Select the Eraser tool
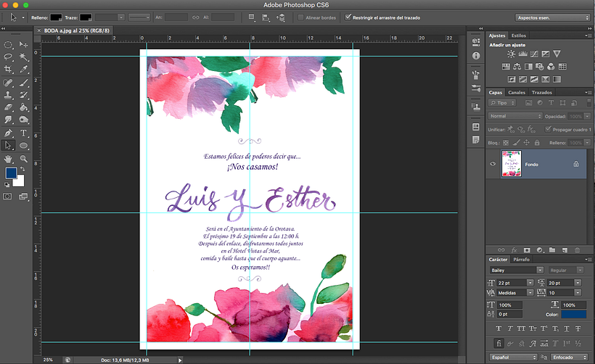This screenshot has height=364, width=595. click(x=8, y=107)
